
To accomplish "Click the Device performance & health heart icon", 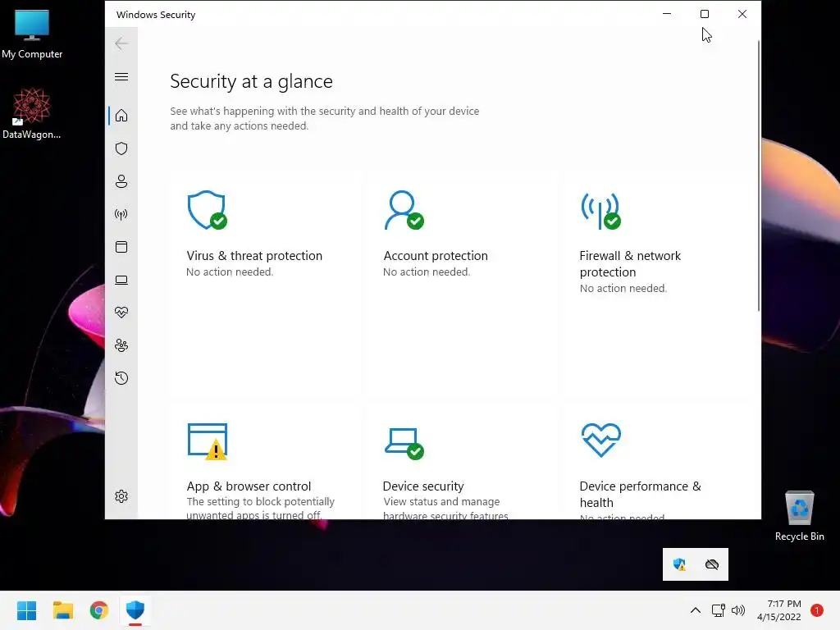I will tap(601, 440).
